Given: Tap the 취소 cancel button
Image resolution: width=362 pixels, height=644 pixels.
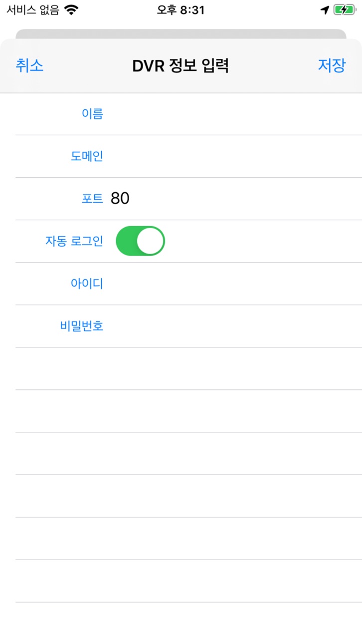Looking at the screenshot, I should 29,66.
